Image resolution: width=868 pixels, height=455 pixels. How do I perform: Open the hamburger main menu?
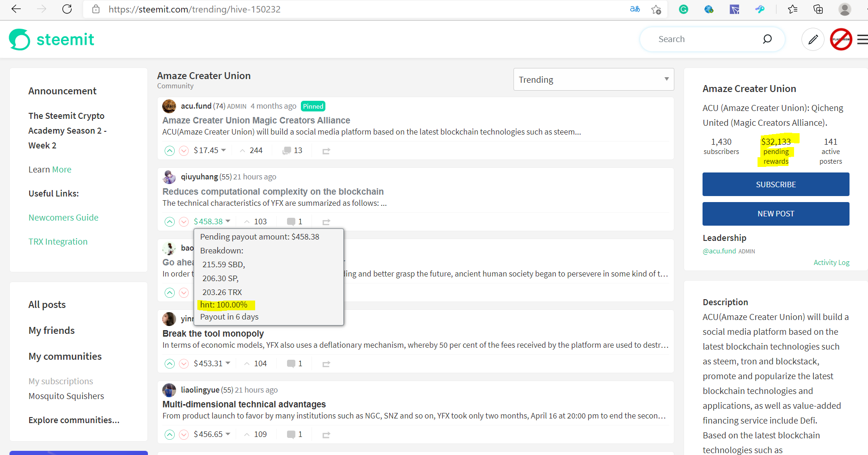(x=862, y=40)
